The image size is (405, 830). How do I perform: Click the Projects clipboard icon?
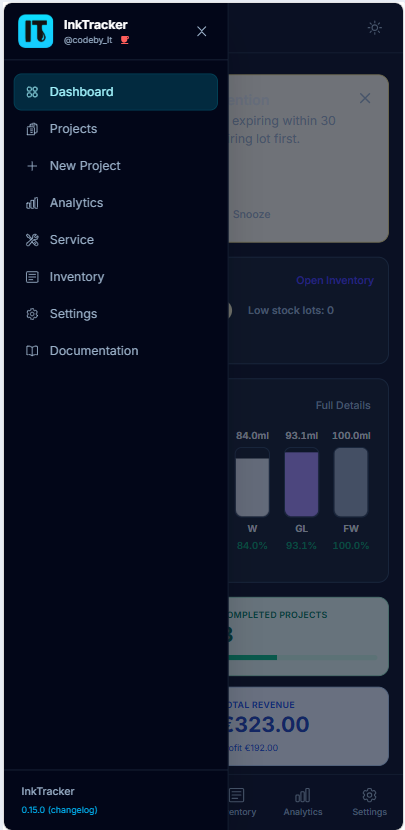tap(32, 129)
